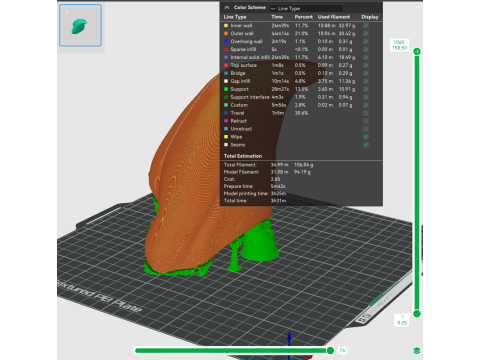Click the Seams line type row label
480x360 pixels.
pyautogui.click(x=238, y=145)
